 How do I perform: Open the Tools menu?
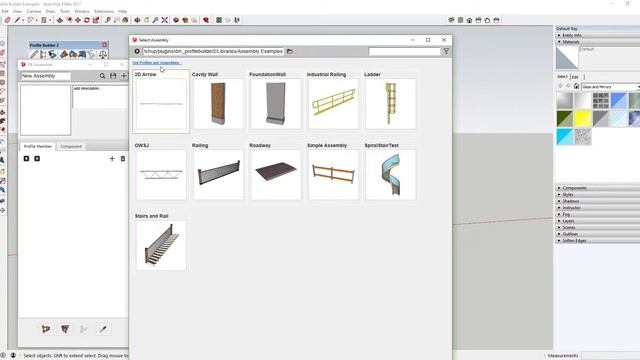coord(65,11)
